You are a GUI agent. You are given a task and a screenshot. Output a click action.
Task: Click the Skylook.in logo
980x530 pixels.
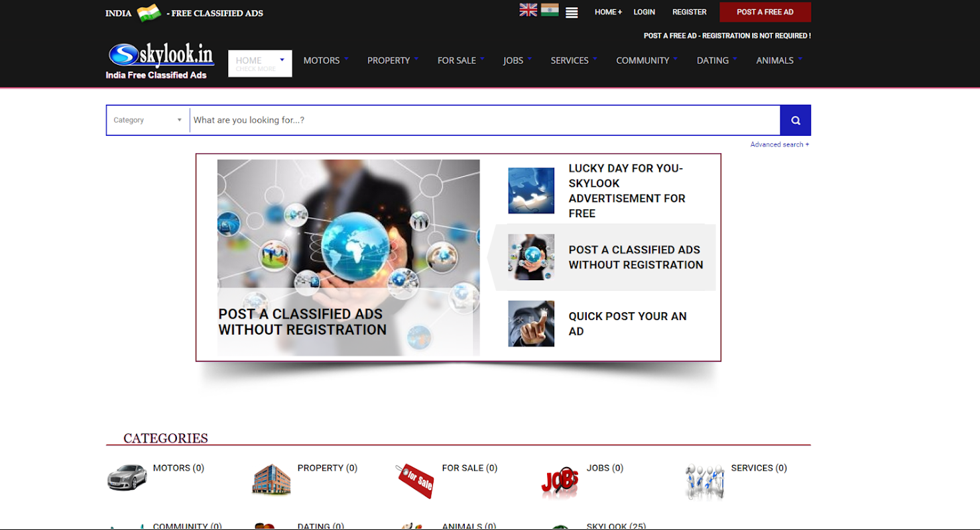click(x=160, y=61)
